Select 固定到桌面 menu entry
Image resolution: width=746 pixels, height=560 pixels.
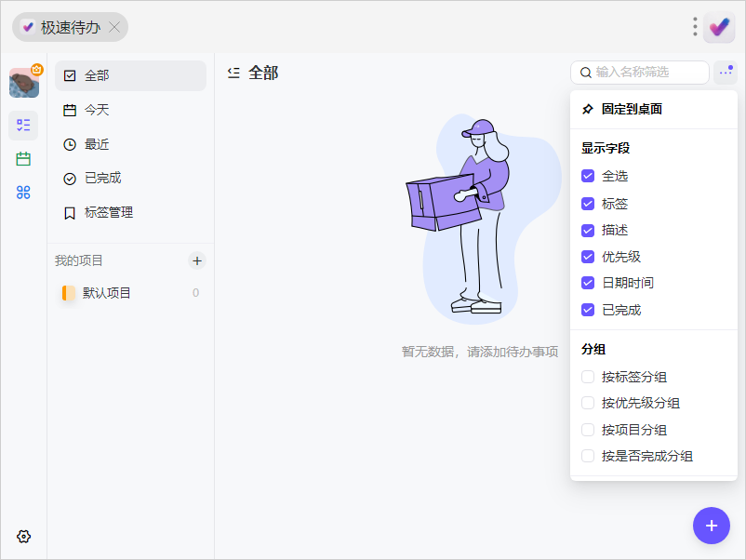654,110
